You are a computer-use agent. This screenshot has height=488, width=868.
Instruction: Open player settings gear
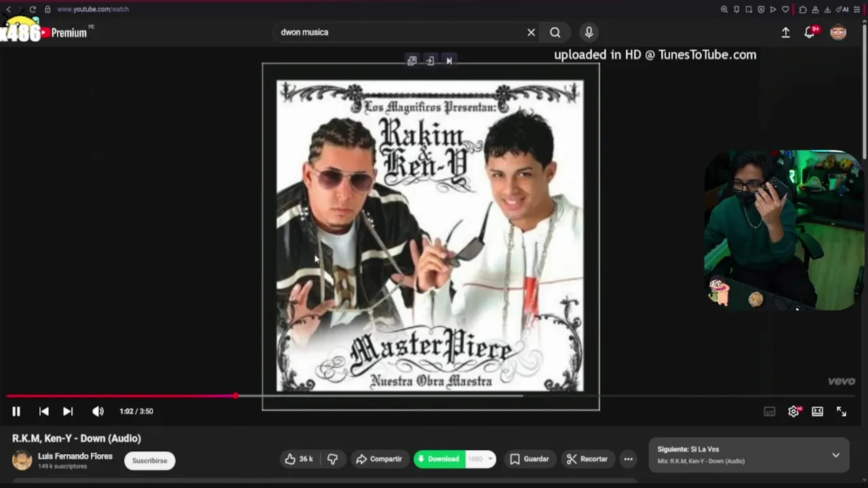point(793,411)
